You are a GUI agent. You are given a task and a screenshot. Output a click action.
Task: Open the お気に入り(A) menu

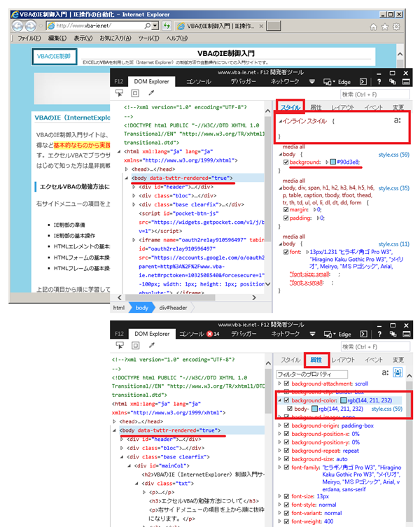tap(115, 38)
